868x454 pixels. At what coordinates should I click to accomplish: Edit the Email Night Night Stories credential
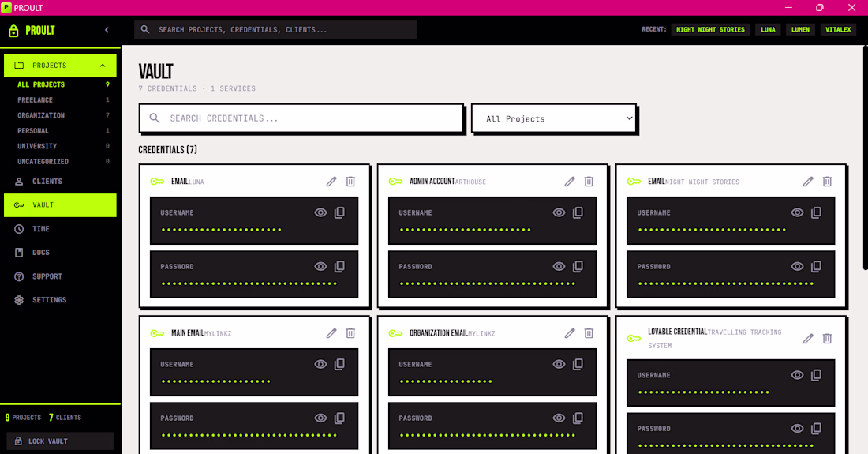pyautogui.click(x=808, y=182)
